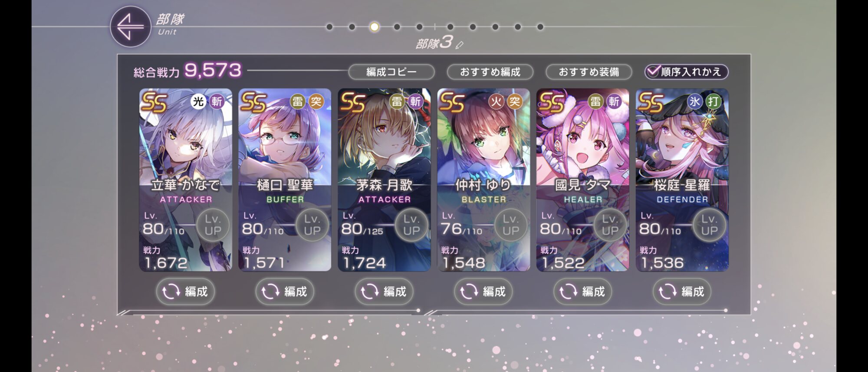
Task: Switch to the second unit page dot
Action: point(352,27)
